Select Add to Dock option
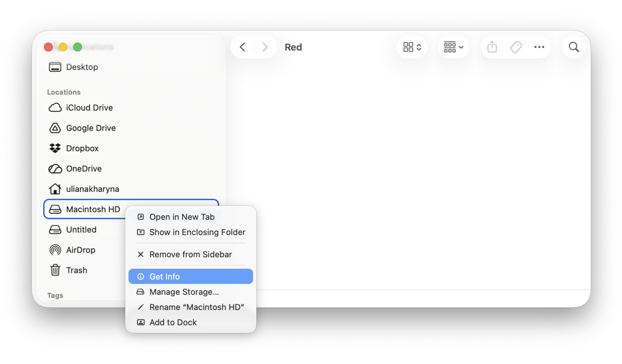The width and height of the screenshot is (622, 364). click(x=173, y=322)
